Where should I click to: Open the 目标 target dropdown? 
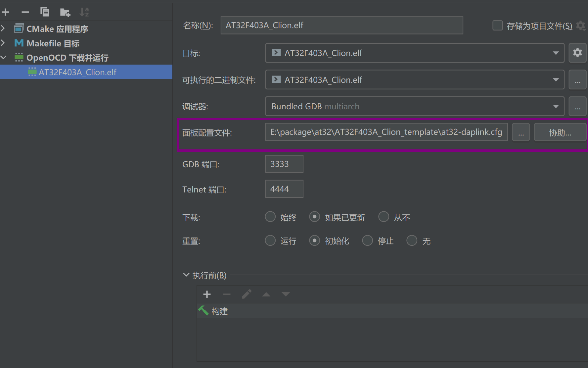pos(415,53)
